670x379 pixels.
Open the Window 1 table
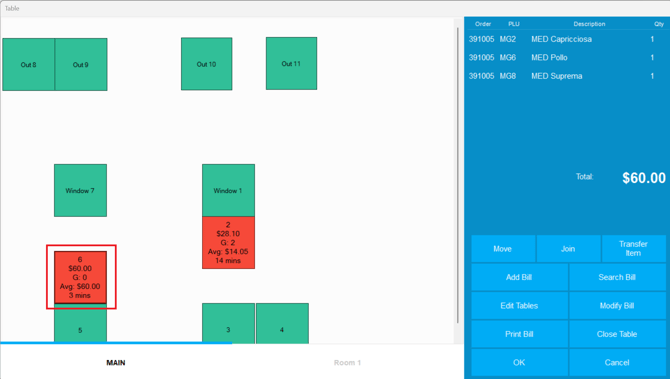pyautogui.click(x=228, y=191)
